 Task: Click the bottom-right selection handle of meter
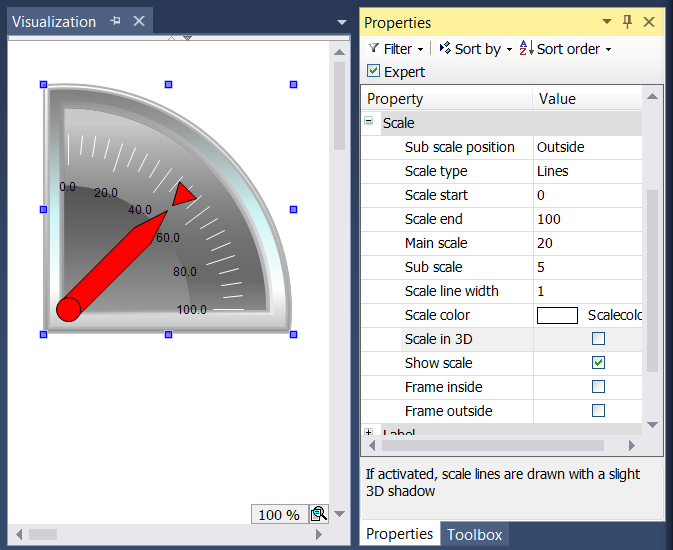click(x=294, y=334)
